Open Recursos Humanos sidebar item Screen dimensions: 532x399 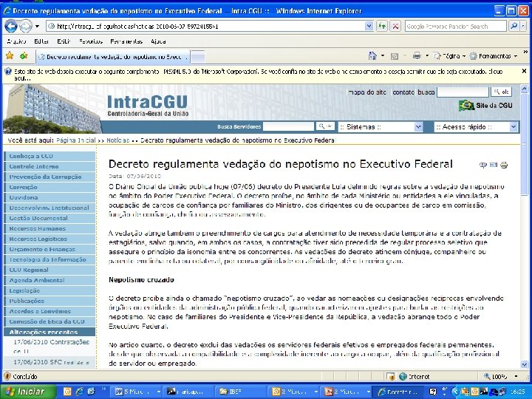(x=50, y=228)
